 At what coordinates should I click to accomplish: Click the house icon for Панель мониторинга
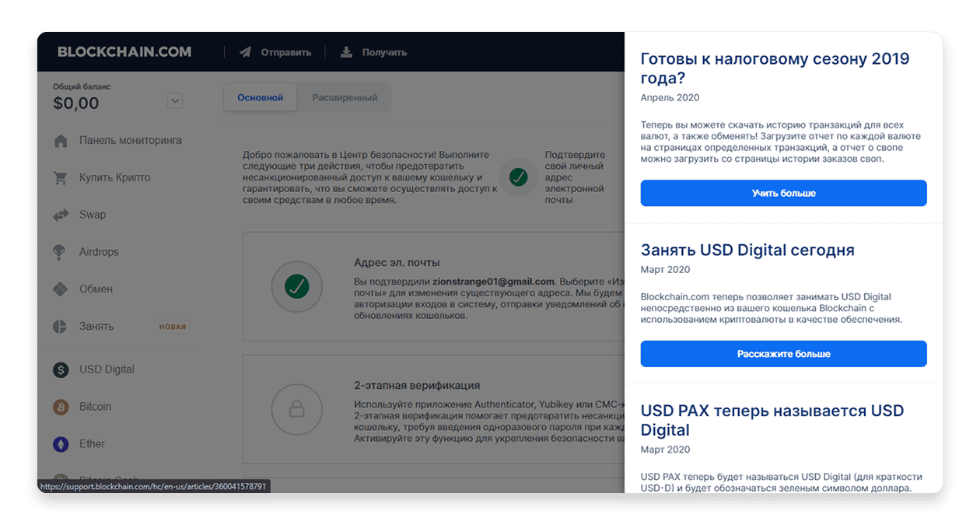(61, 141)
